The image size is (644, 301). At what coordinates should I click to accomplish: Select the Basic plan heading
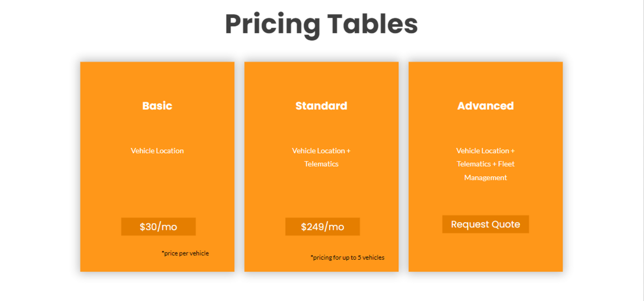coord(157,106)
